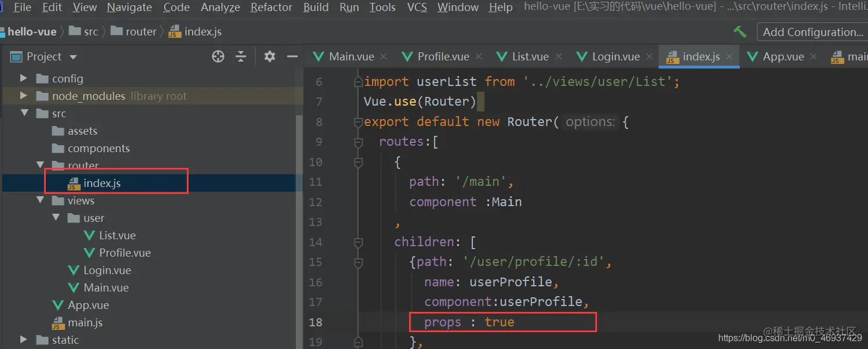
Task: Open the Refactor menu
Action: pyautogui.click(x=272, y=8)
